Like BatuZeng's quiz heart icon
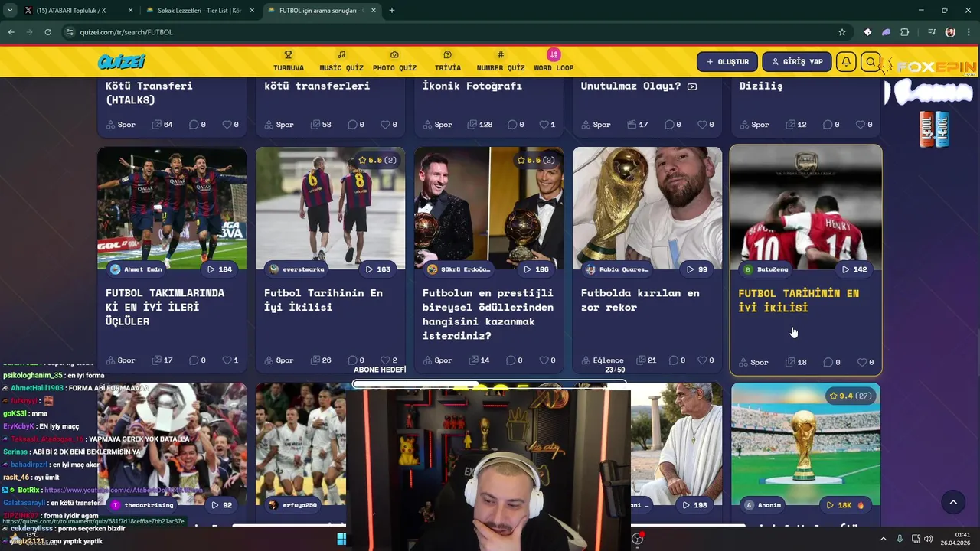 862,363
